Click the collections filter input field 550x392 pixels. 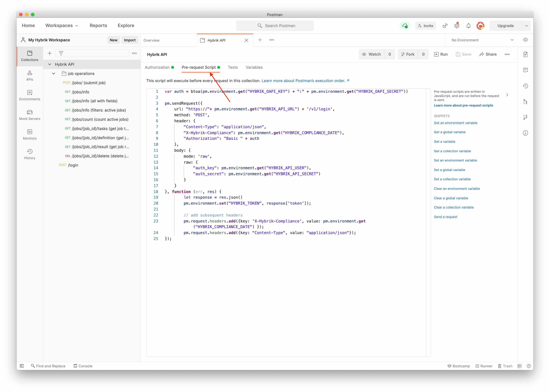click(92, 53)
